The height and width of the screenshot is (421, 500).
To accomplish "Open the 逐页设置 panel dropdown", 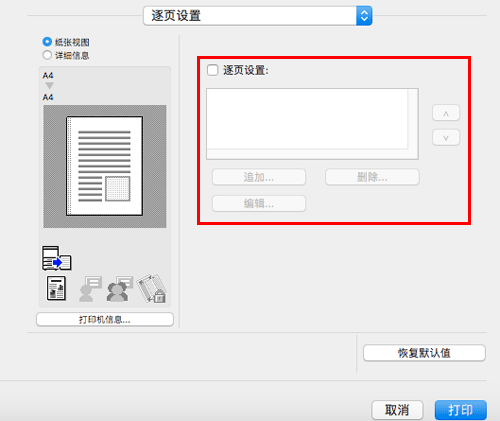I will tap(257, 16).
